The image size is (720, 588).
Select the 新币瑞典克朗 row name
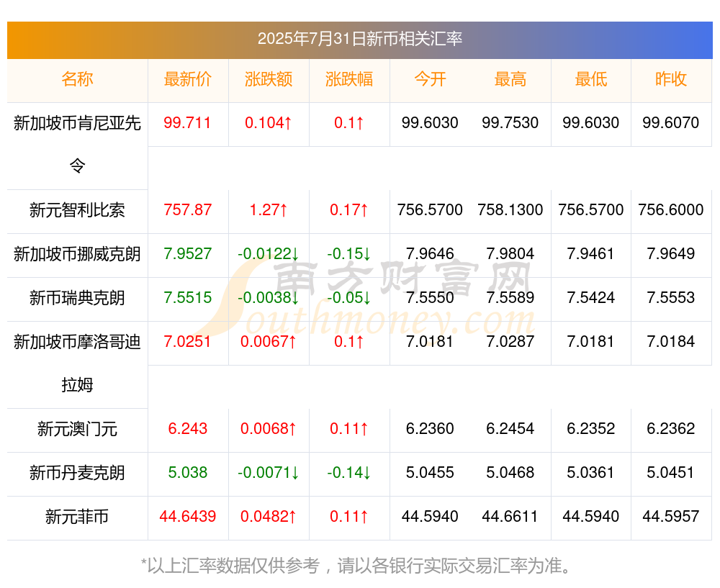[77, 298]
